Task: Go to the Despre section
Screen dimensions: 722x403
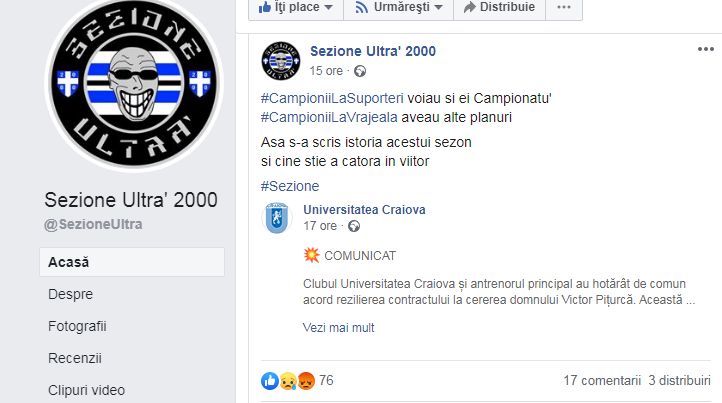Action: 70,294
